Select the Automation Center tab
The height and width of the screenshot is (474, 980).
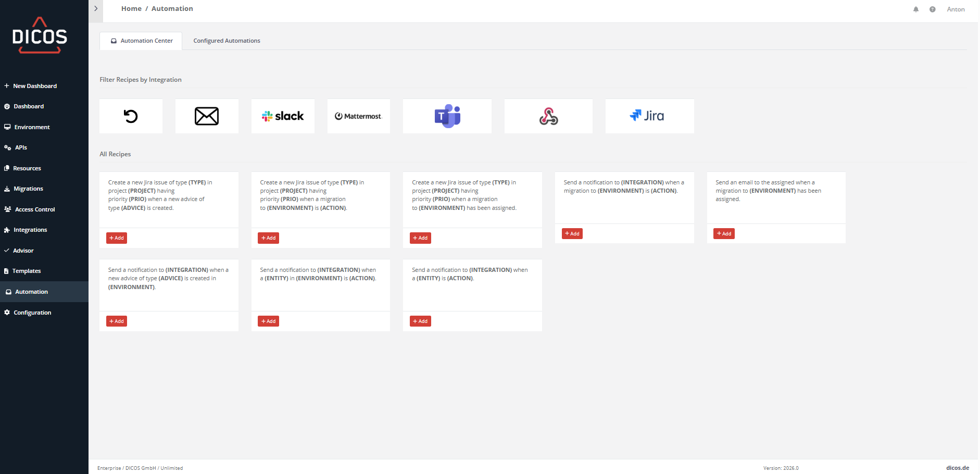(x=141, y=41)
